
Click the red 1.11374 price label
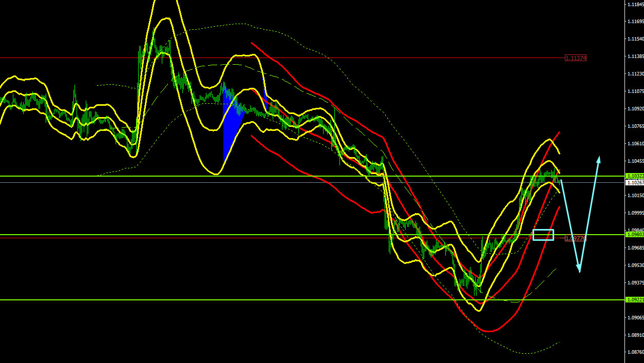click(x=575, y=58)
